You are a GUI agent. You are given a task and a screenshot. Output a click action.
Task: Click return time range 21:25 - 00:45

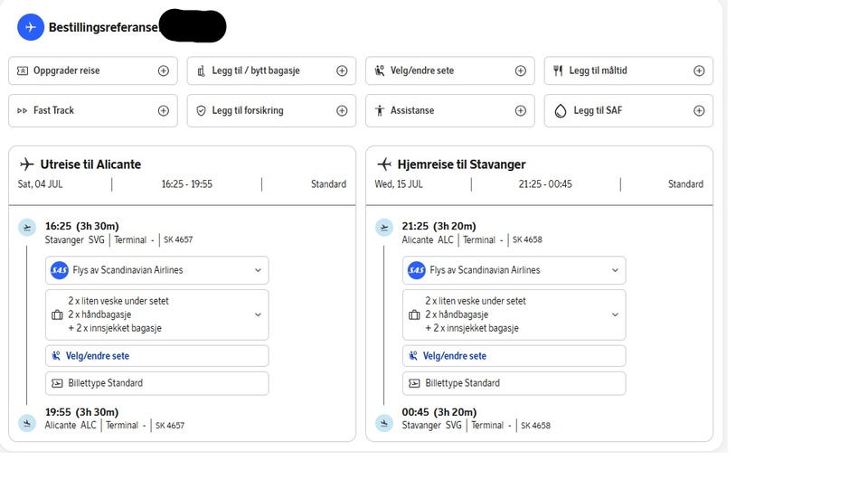(545, 184)
